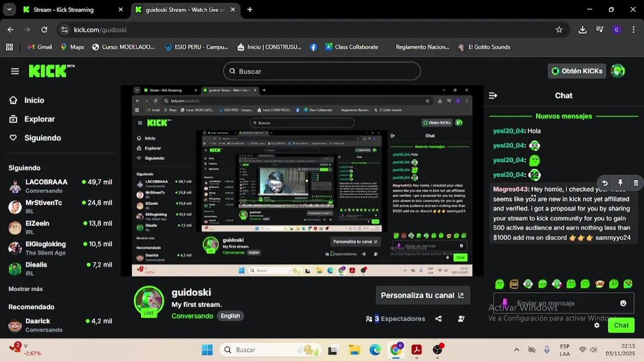Bookmark this page with the star icon

click(x=559, y=30)
